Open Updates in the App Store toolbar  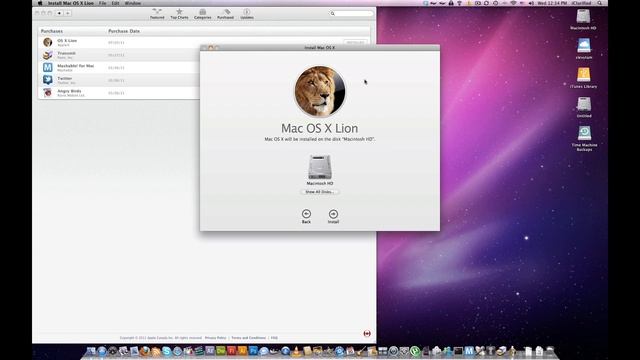tap(247, 14)
